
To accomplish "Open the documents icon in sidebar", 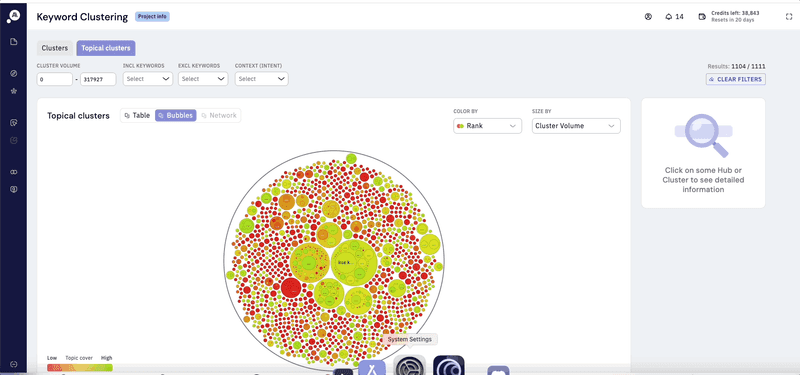I will tap(14, 41).
